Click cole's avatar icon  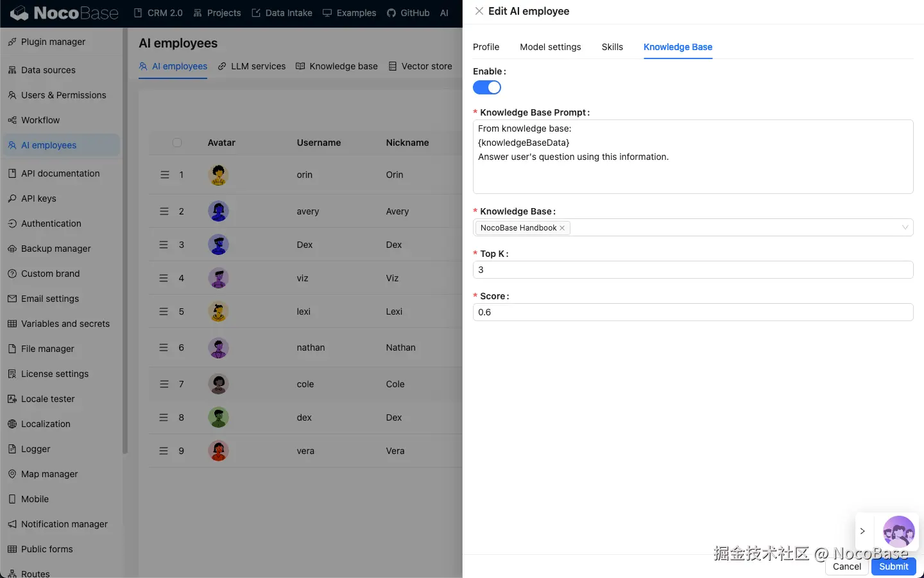click(x=219, y=384)
